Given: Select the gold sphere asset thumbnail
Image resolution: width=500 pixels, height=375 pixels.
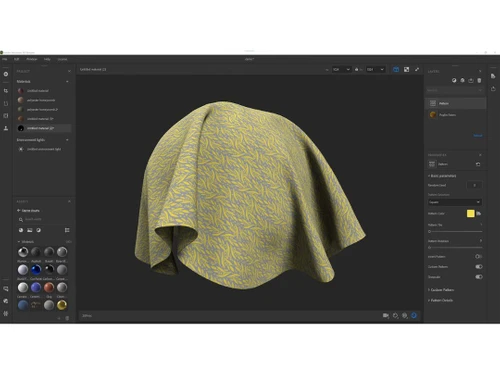Looking at the screenshot, I should click(62, 305).
